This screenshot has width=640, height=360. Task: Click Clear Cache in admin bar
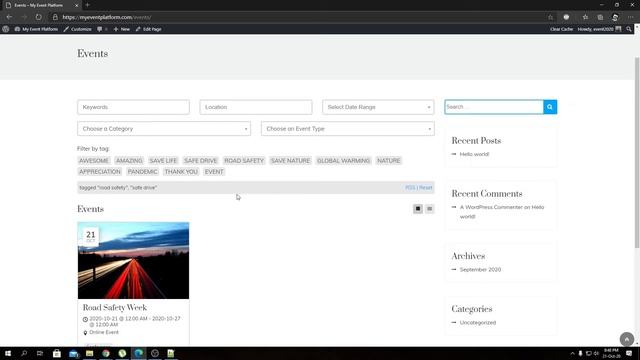click(x=561, y=29)
